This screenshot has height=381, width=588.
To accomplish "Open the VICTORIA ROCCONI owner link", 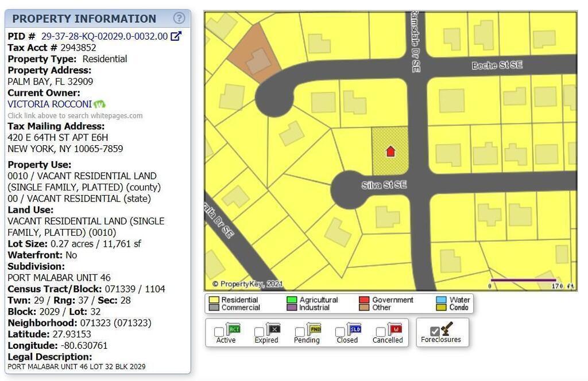I will pyautogui.click(x=49, y=104).
